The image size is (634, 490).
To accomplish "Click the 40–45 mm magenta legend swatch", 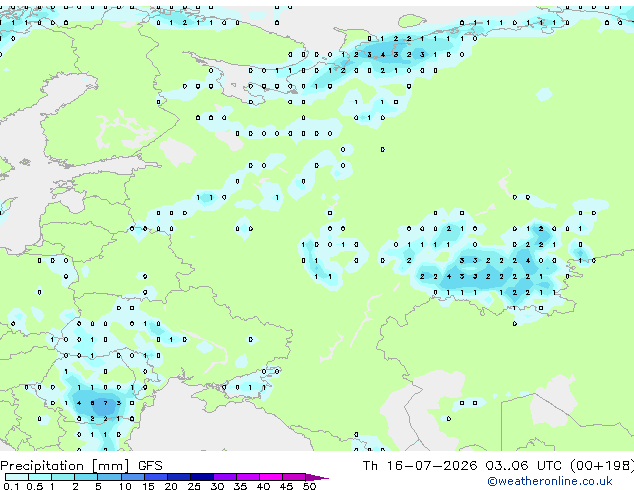I will coord(271,477).
